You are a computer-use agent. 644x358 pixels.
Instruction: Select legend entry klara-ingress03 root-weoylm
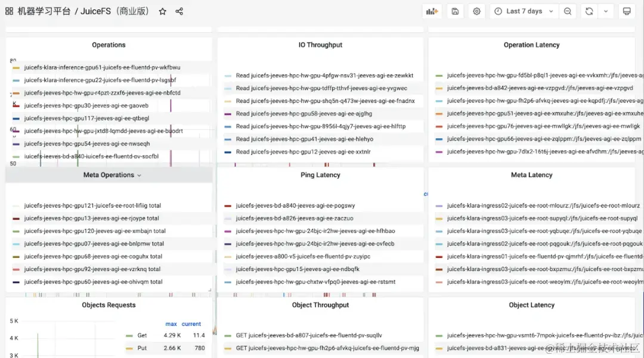click(x=545, y=282)
